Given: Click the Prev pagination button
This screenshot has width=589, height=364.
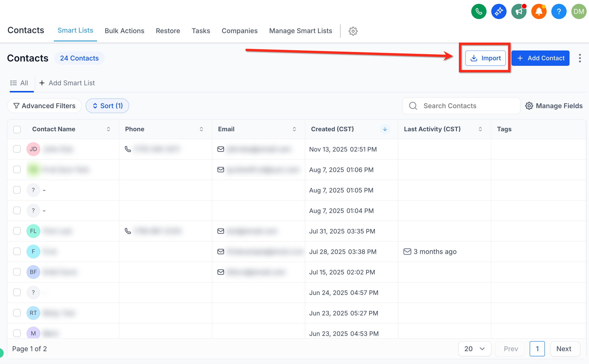Looking at the screenshot, I should [509, 348].
